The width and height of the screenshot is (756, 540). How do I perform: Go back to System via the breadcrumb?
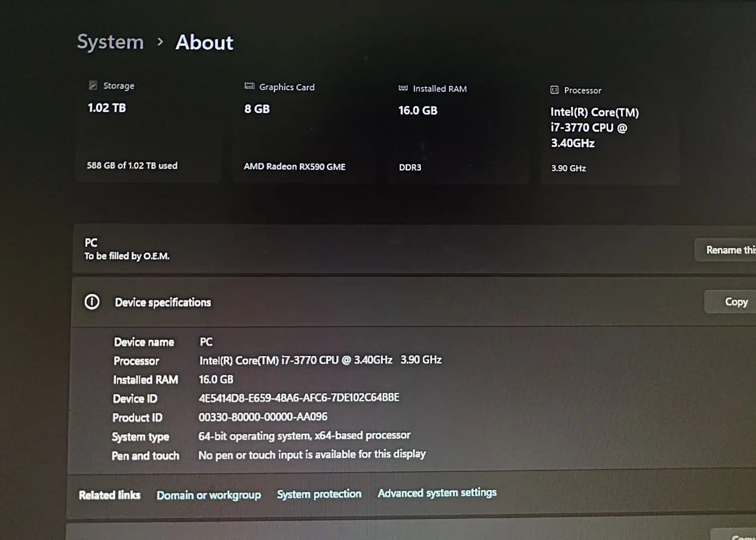coord(110,42)
